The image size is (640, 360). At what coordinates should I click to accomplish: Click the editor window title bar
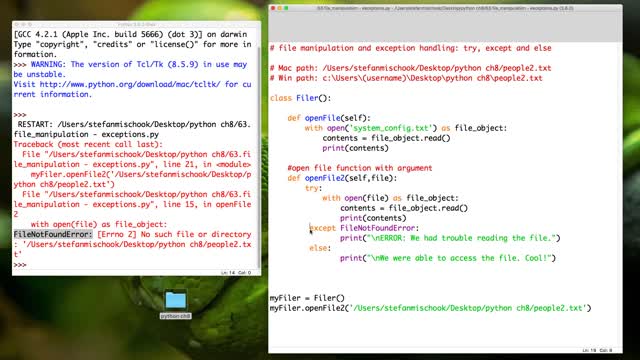coord(445,8)
